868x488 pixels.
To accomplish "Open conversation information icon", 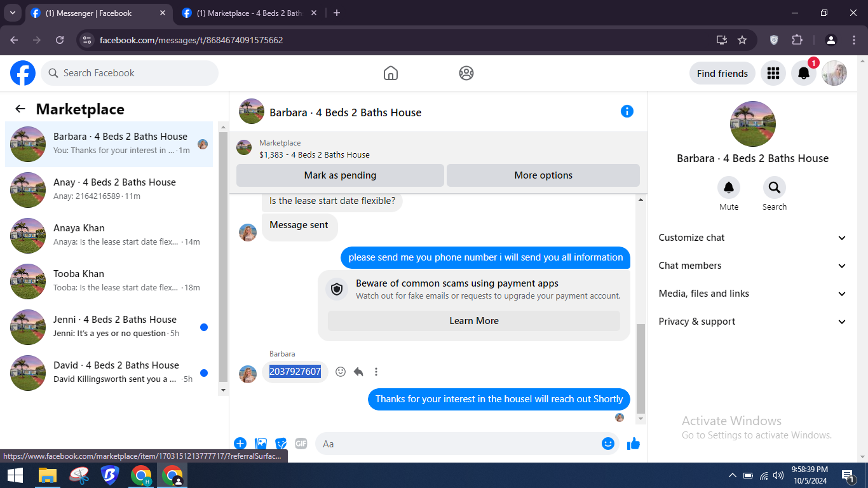I will (x=627, y=111).
